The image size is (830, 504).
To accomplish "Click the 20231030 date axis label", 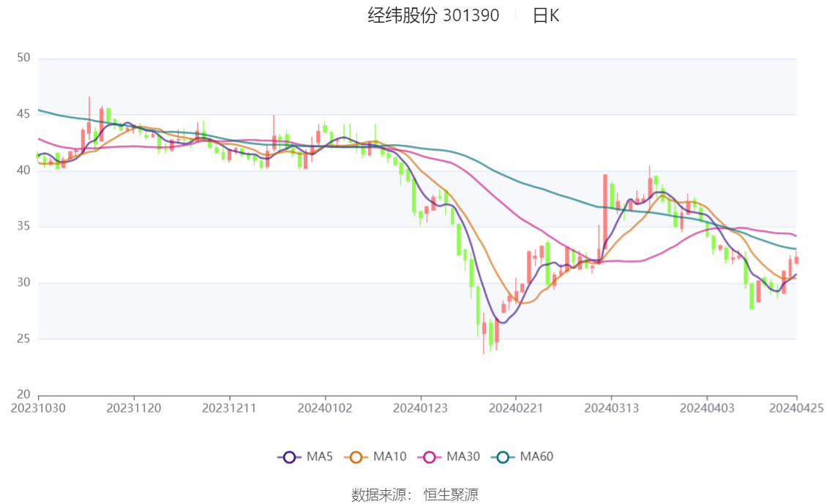I will click(38, 408).
